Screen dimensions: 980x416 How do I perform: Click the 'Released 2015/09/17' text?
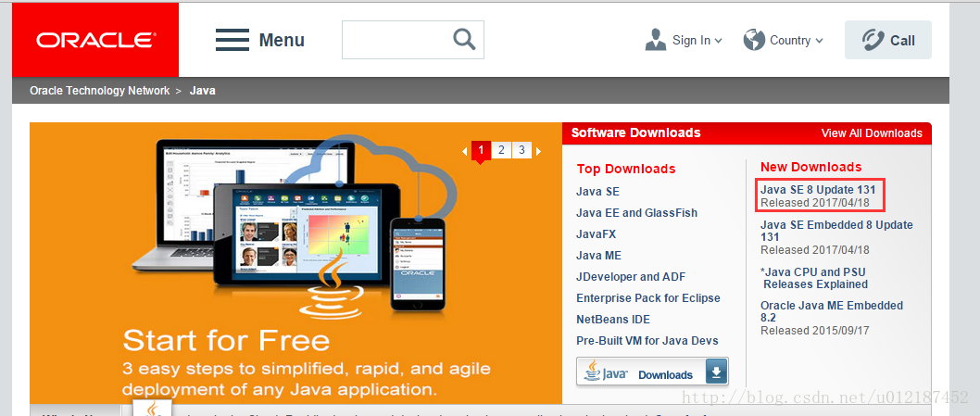pyautogui.click(x=815, y=330)
